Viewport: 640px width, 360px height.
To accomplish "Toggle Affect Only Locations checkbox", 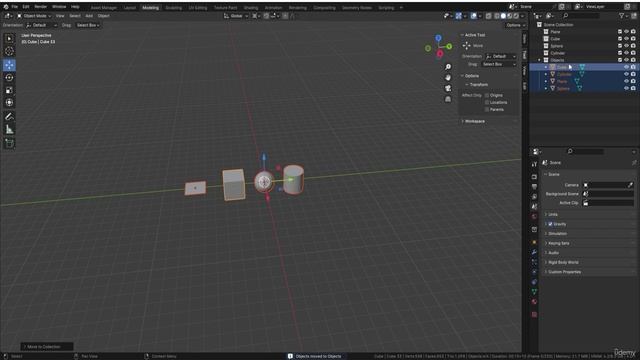I will (x=487, y=102).
